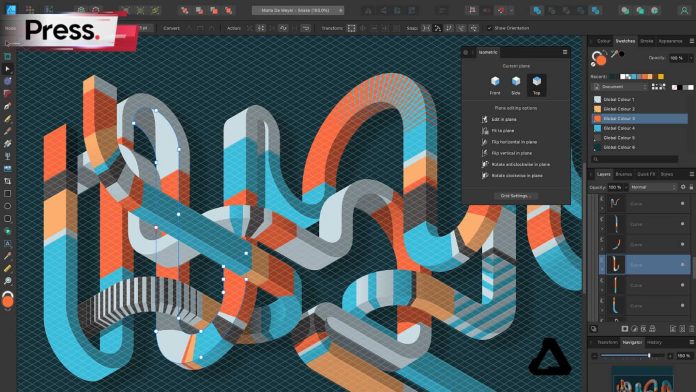Screen dimensions: 696x392
Task: Open the Swatches panel options menu
Action: pyautogui.click(x=692, y=41)
